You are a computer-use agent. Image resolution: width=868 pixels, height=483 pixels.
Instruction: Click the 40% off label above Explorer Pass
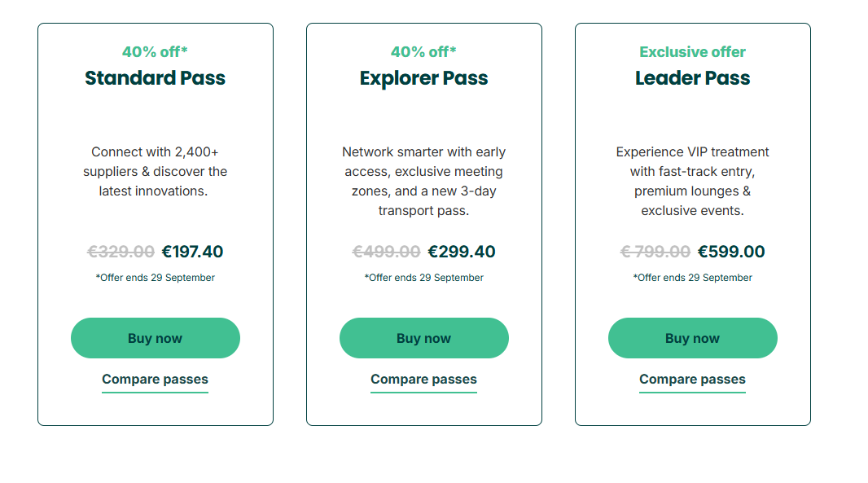(423, 52)
